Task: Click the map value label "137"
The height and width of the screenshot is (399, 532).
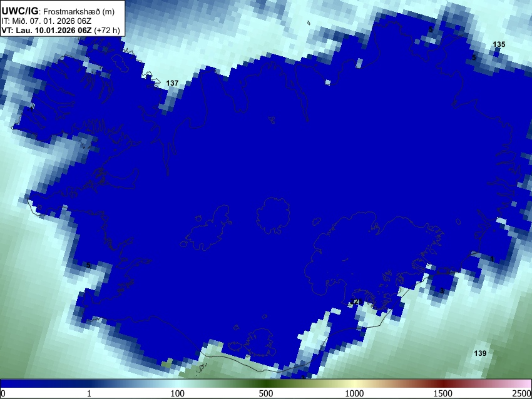Action: [172, 83]
